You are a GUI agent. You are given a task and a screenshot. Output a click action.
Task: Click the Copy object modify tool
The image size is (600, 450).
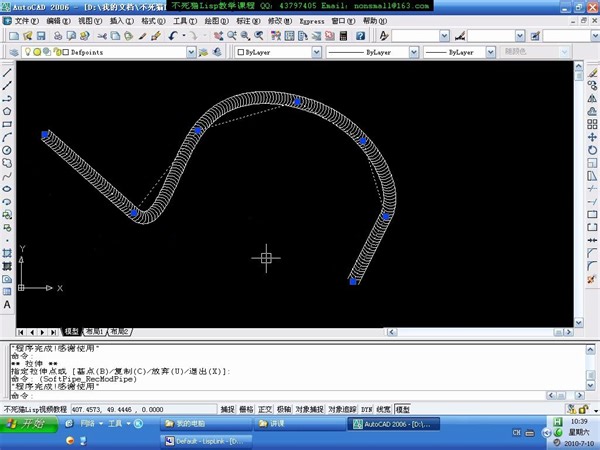coord(592,85)
